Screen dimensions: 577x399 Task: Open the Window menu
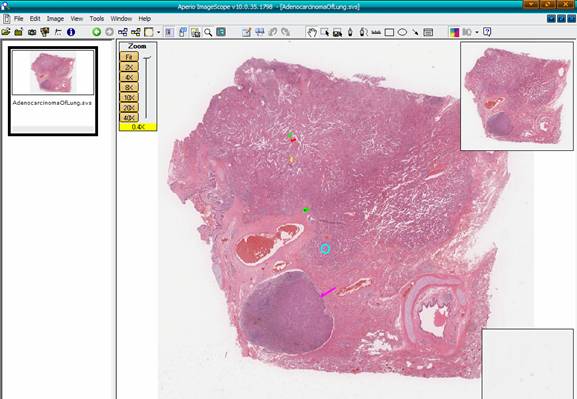pyautogui.click(x=121, y=18)
